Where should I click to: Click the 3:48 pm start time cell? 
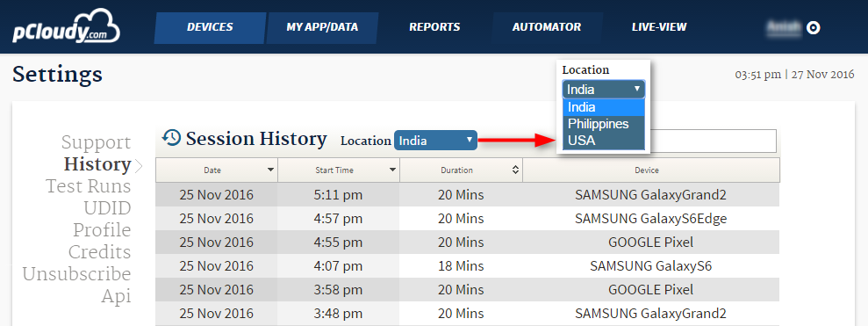pos(338,313)
